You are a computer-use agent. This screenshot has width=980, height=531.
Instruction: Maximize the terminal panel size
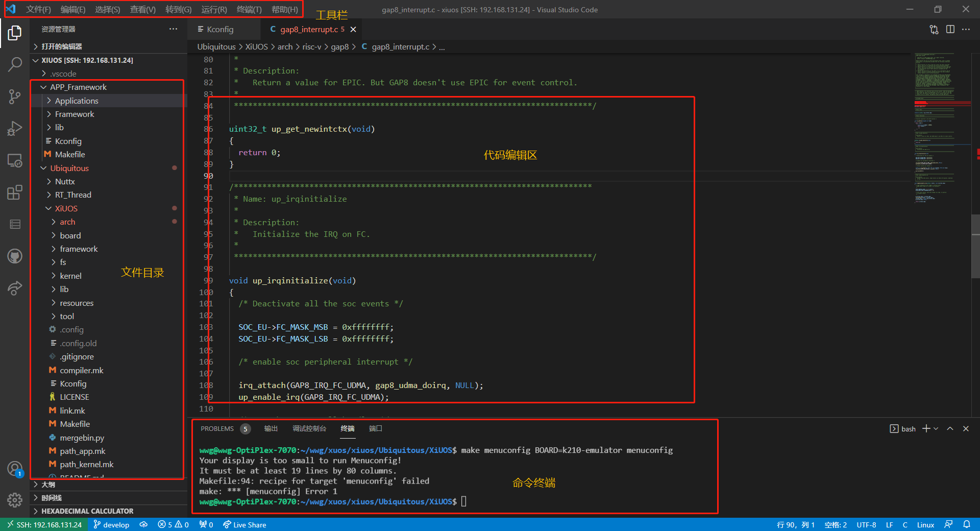(x=950, y=429)
